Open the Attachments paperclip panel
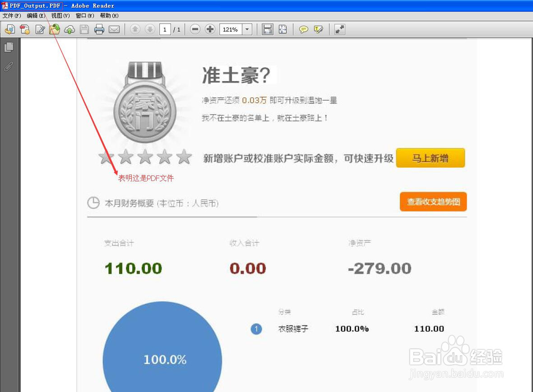Screen dimensions: 533x392 (9, 66)
